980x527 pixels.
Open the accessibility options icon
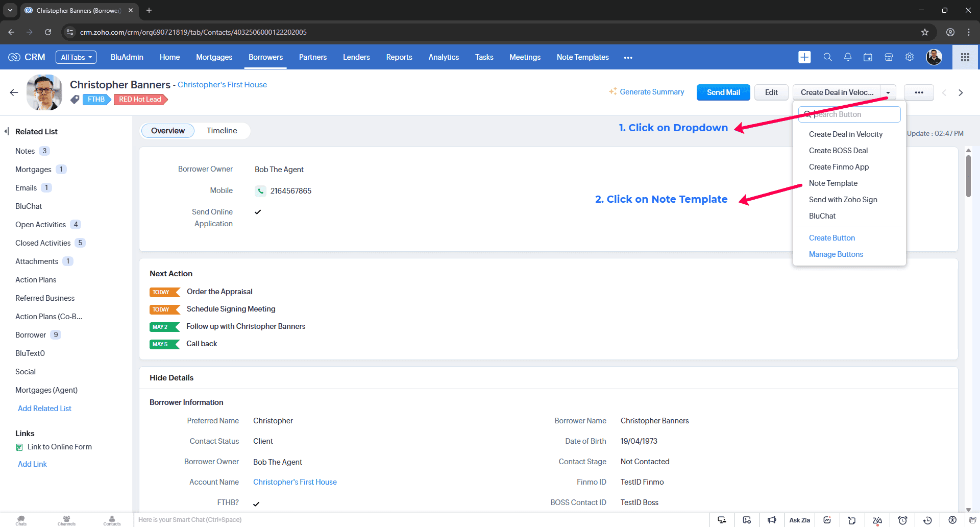952,520
